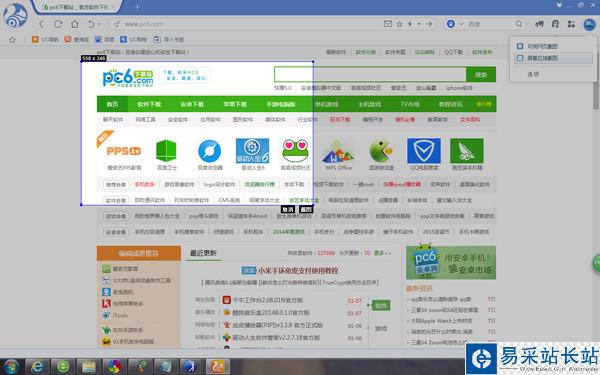The height and width of the screenshot is (375, 600).
Task: Open the 苹果下载 nav tab
Action: pos(235,104)
